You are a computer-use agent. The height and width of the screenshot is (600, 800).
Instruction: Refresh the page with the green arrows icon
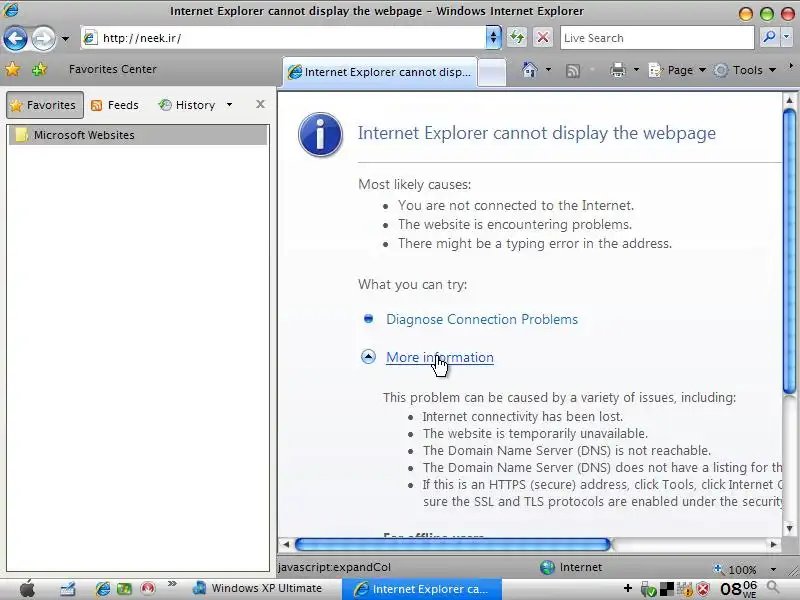coord(517,38)
